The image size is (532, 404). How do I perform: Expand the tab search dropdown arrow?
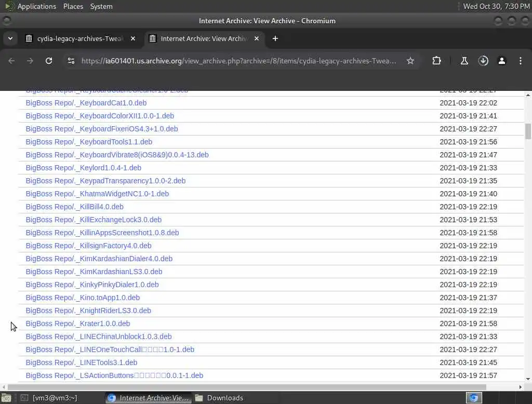(10, 38)
